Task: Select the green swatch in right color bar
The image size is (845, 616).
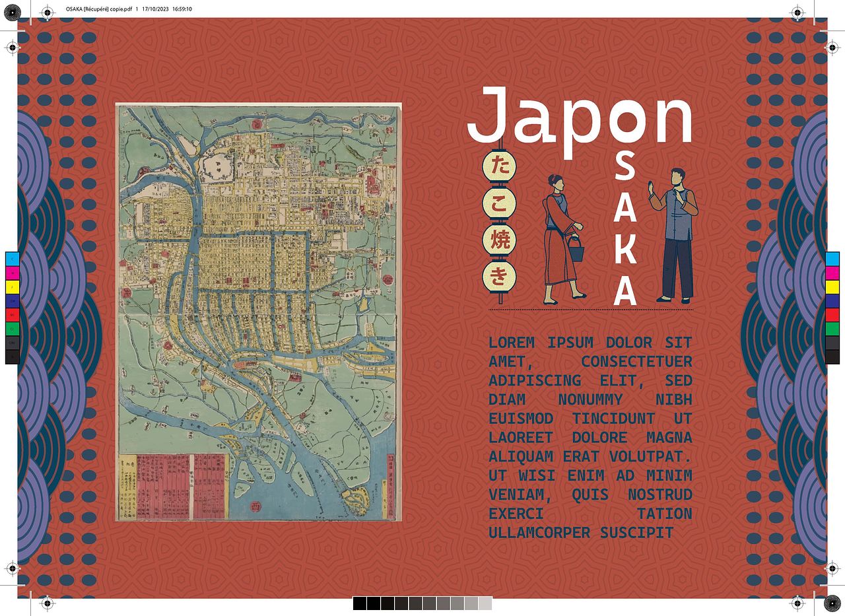Action: coord(832,328)
